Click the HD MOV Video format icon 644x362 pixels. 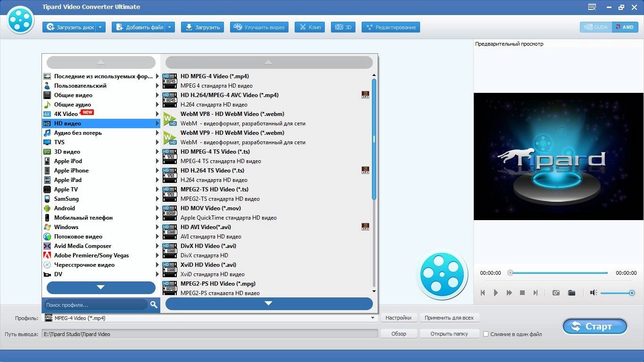coord(170,213)
